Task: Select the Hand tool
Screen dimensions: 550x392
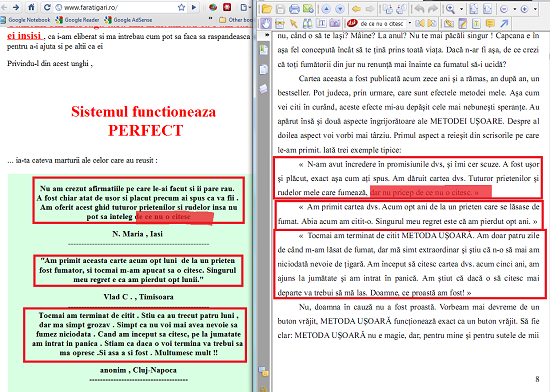Action: [266, 23]
